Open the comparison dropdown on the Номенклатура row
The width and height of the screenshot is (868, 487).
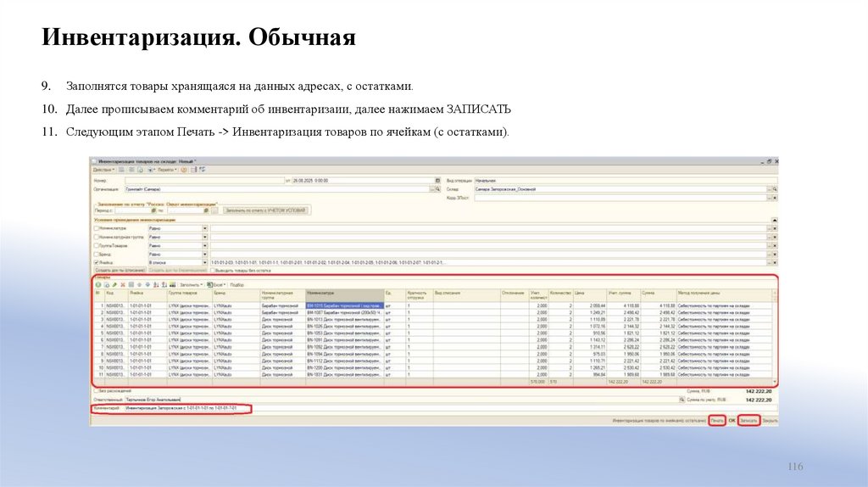coord(205,228)
